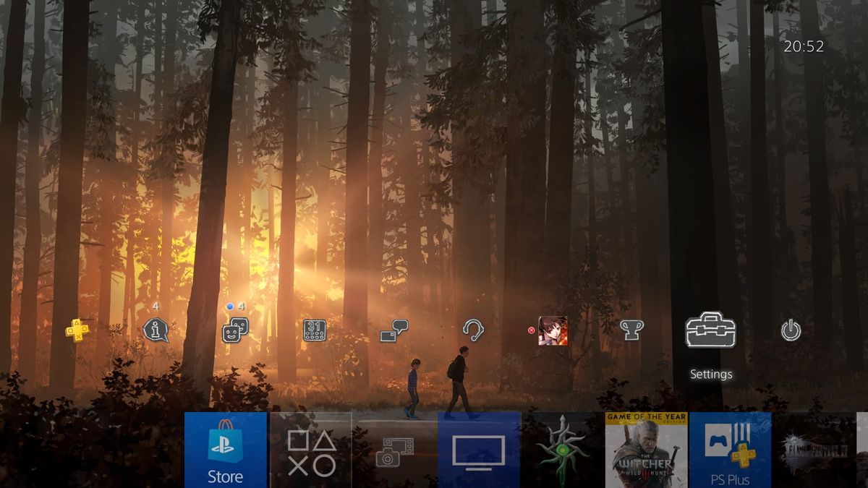
Task: Open the Party headset icon
Action: [x=473, y=330]
